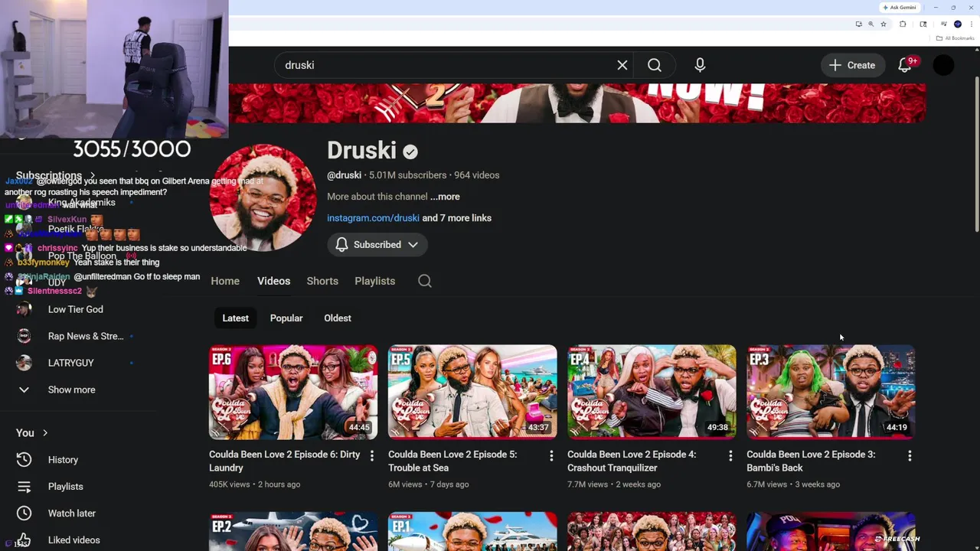Bookmark this page with the star icon
This screenshot has width=980, height=551.
coord(884,24)
